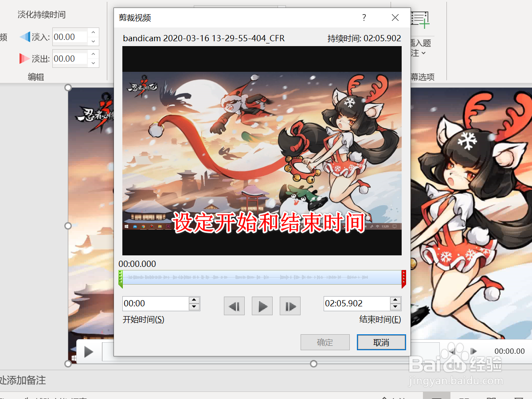Viewport: 532px width, 399px height.
Task: Click the 开始时间(S) label
Action: [x=143, y=319]
